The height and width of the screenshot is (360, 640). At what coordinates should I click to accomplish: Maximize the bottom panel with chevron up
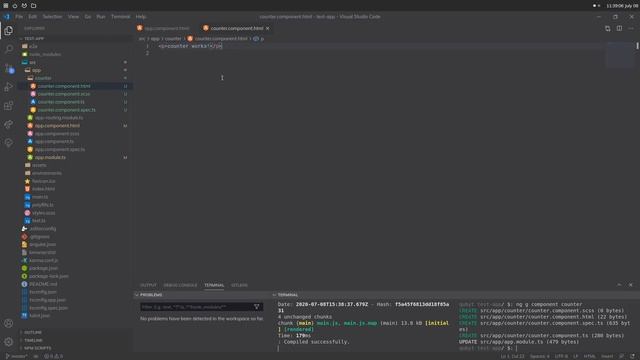[619, 285]
